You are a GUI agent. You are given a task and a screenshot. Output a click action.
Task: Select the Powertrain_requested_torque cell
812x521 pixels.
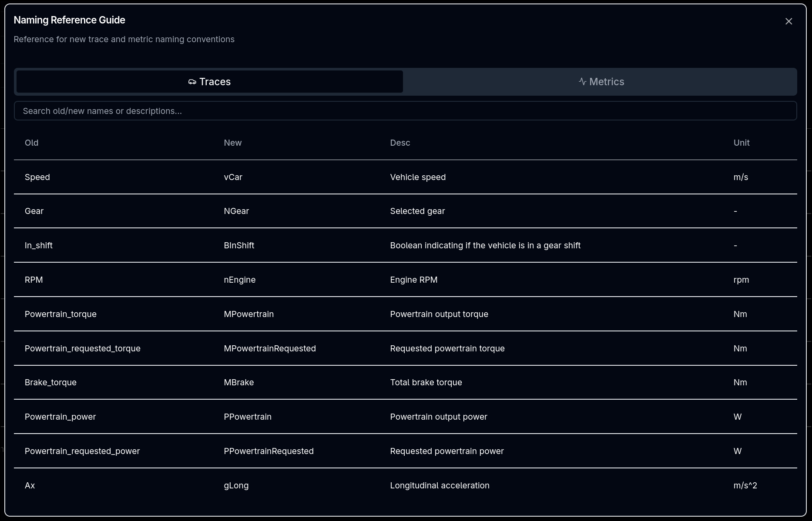[83, 348]
